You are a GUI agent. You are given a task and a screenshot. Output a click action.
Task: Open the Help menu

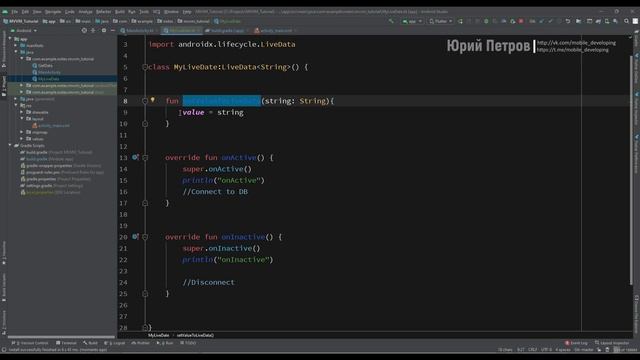pos(187,12)
